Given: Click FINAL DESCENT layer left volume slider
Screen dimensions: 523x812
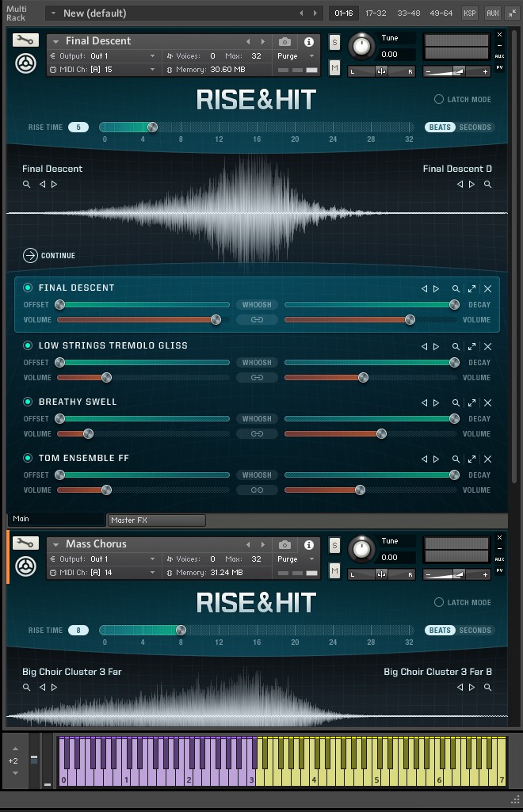Looking at the screenshot, I should point(143,319).
